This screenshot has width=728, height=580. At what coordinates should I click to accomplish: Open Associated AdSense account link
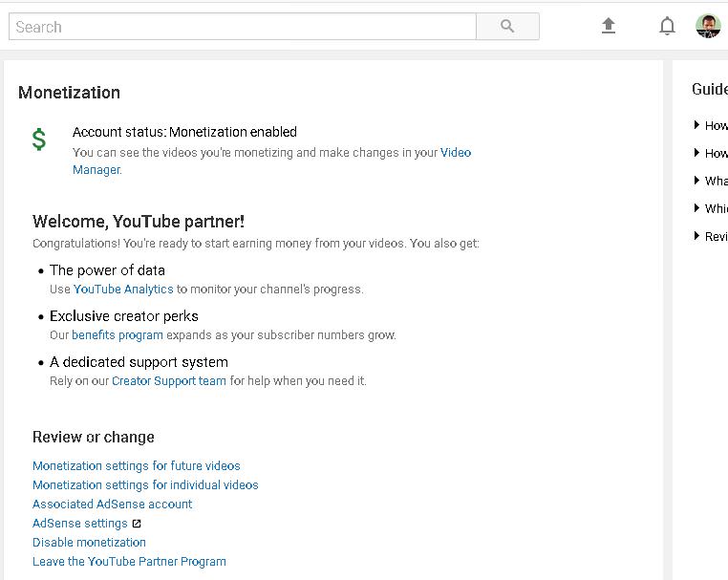coord(113,504)
